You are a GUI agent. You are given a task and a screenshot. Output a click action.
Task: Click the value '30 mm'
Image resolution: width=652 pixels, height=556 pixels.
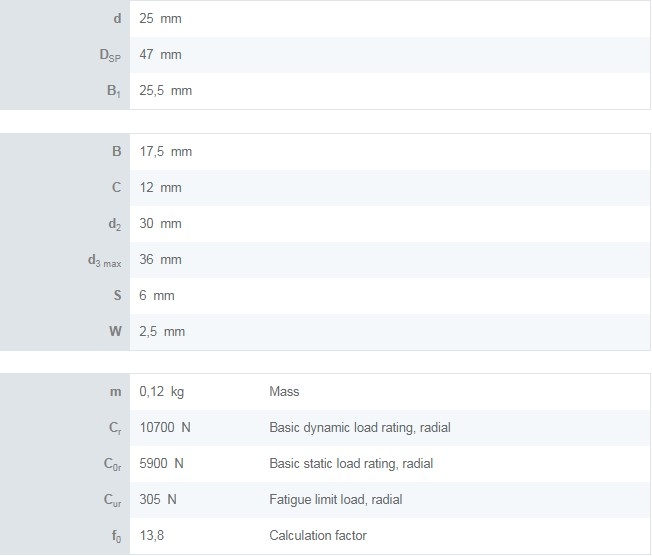click(160, 224)
